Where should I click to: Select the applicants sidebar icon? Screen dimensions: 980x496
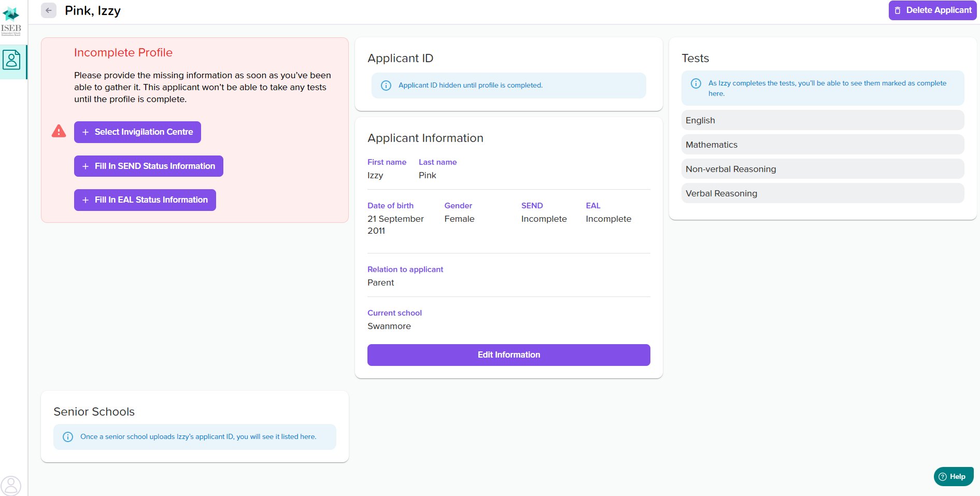pyautogui.click(x=11, y=60)
